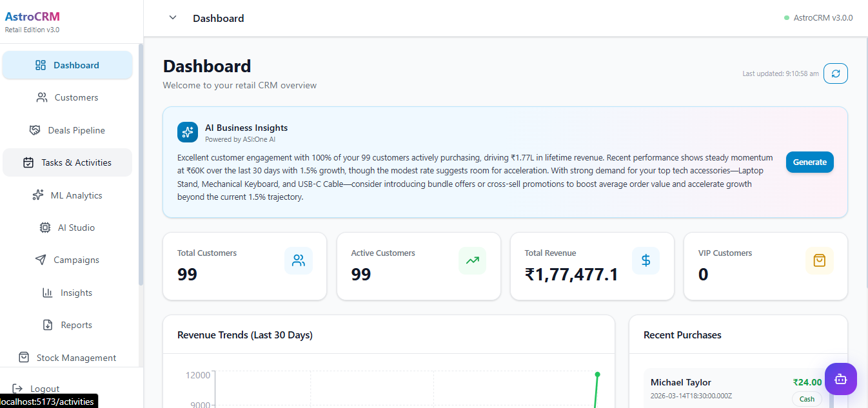Click the ML Analytics sparkle icon

pos(38,195)
